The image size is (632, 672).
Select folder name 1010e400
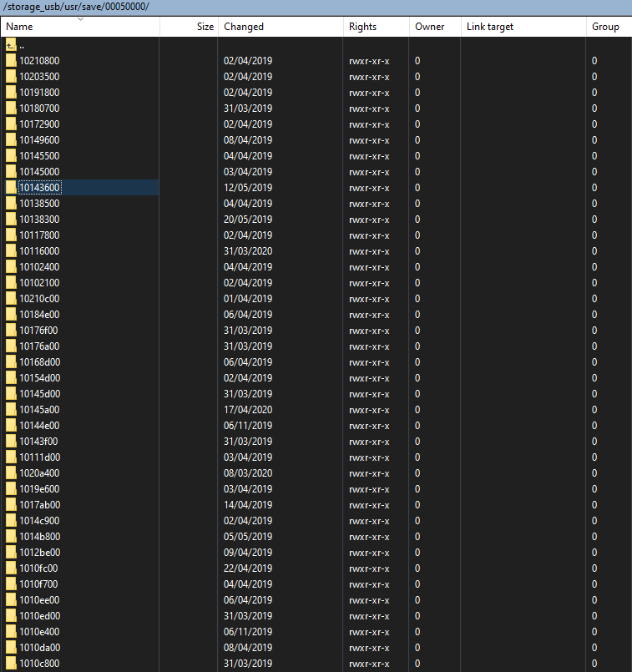click(39, 632)
